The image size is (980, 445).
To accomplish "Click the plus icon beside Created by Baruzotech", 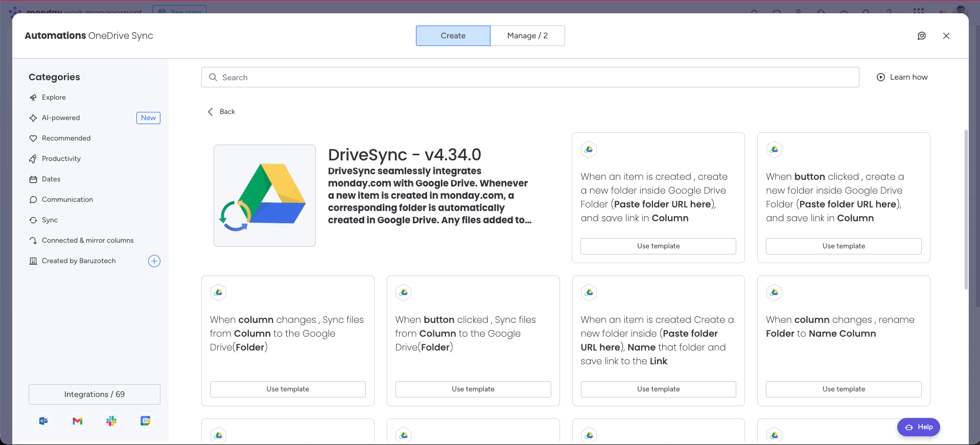I will (x=154, y=261).
